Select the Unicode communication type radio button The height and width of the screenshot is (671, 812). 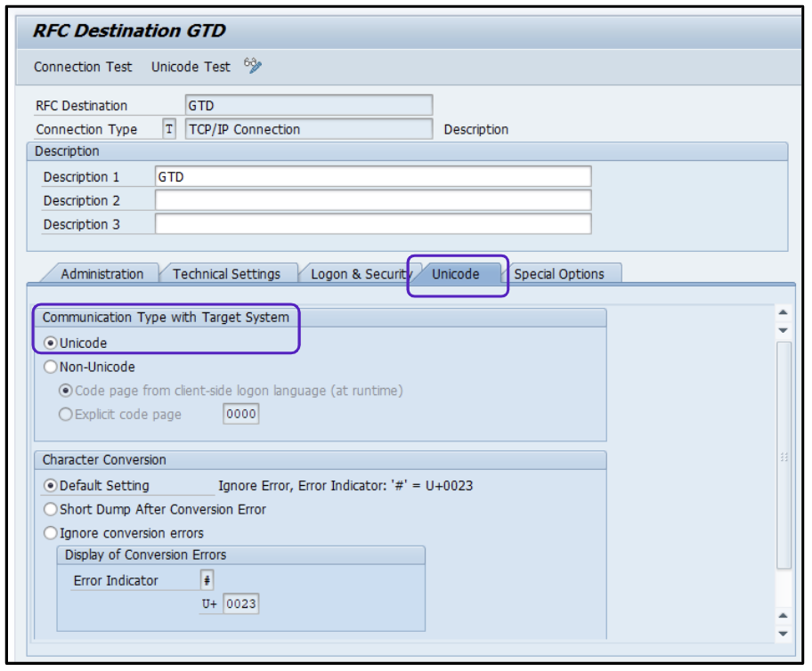(52, 343)
